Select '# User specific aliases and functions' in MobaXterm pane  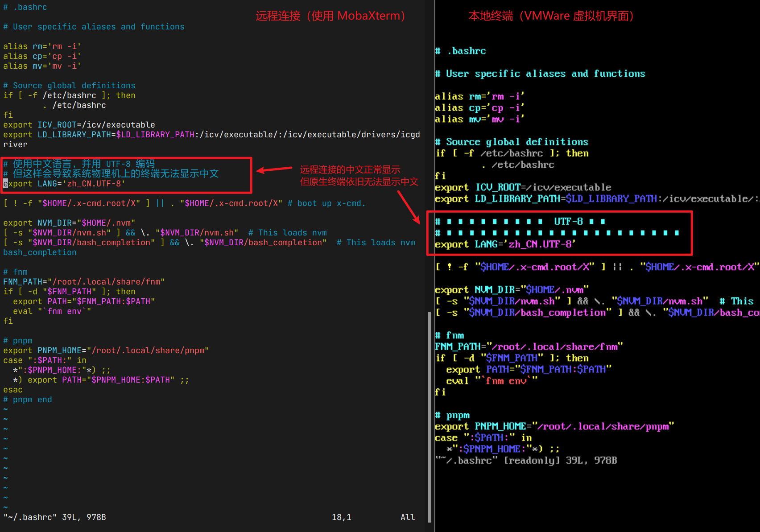click(94, 27)
